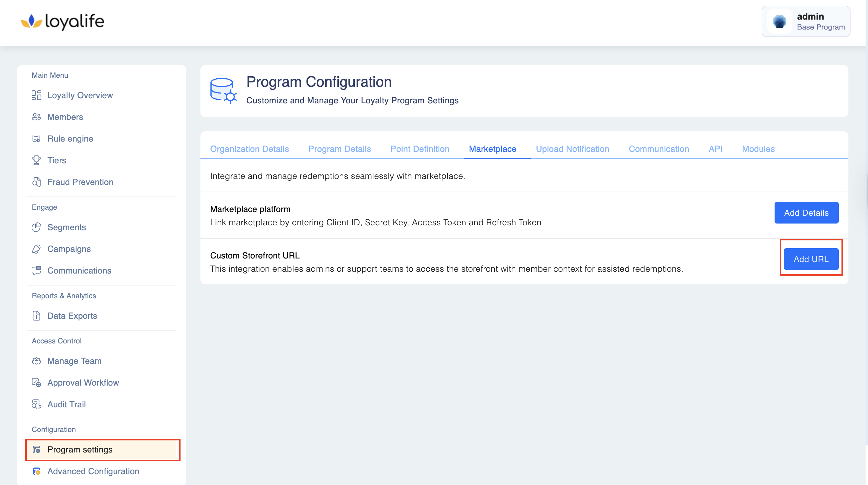868x485 pixels.
Task: Open Advanced Configuration in sidebar
Action: 93,471
